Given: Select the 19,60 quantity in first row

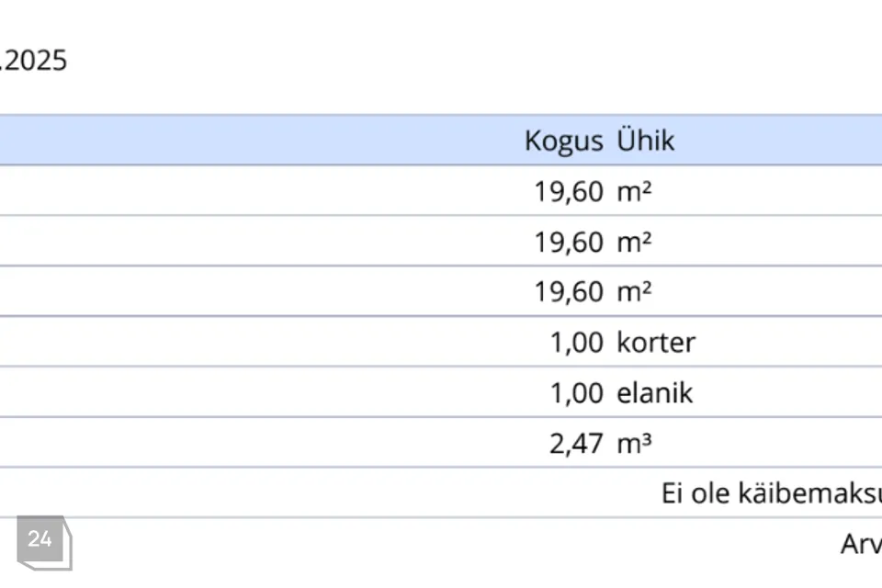Looking at the screenshot, I should coord(569,191).
